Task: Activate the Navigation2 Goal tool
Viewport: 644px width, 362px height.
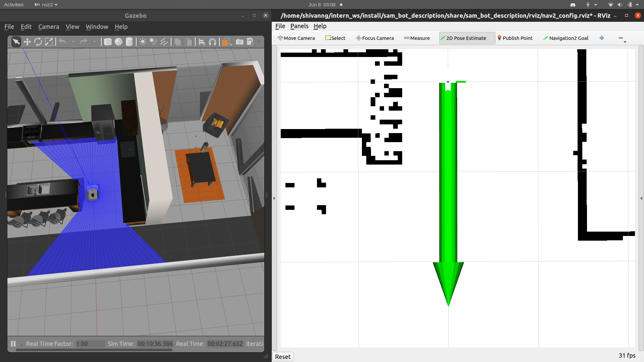Action: tap(566, 38)
